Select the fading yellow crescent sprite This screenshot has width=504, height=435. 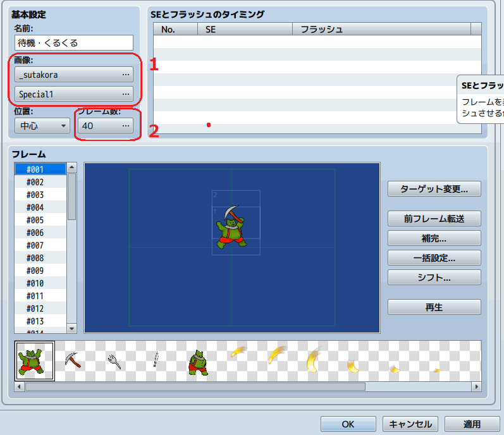353,366
